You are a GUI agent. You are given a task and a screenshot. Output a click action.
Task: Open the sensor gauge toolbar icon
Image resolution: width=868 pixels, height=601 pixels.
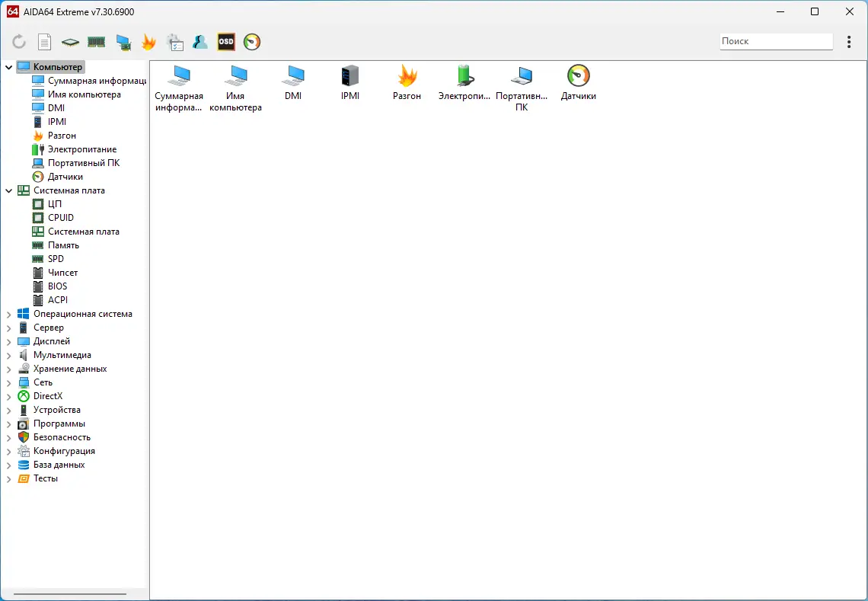coord(252,42)
